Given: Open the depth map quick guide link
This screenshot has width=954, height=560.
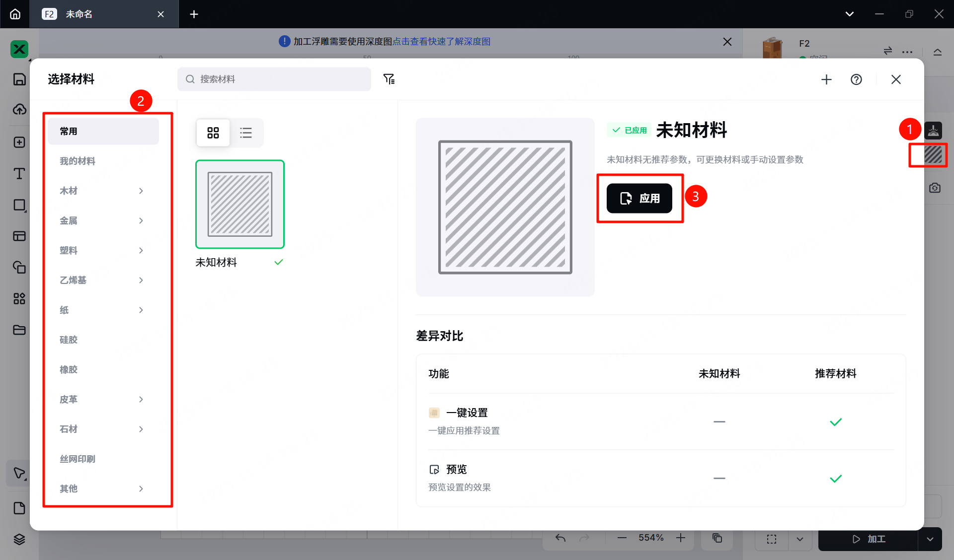Looking at the screenshot, I should coord(441,42).
